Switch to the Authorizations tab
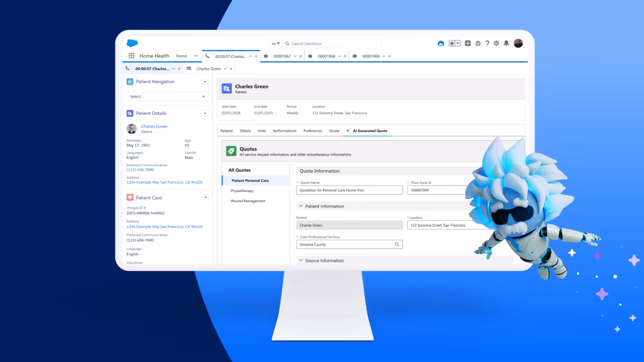Image resolution: width=644 pixels, height=362 pixels. [284, 131]
